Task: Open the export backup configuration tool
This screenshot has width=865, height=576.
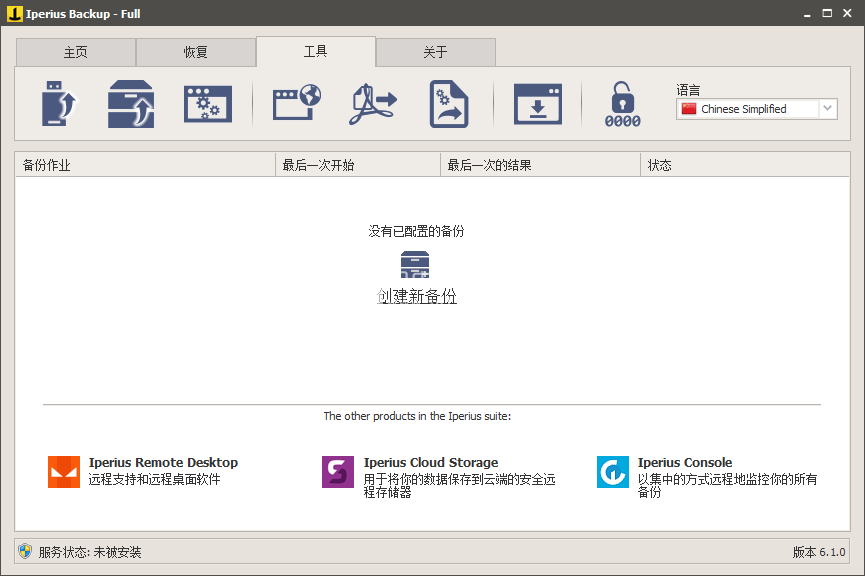Action: (448, 102)
